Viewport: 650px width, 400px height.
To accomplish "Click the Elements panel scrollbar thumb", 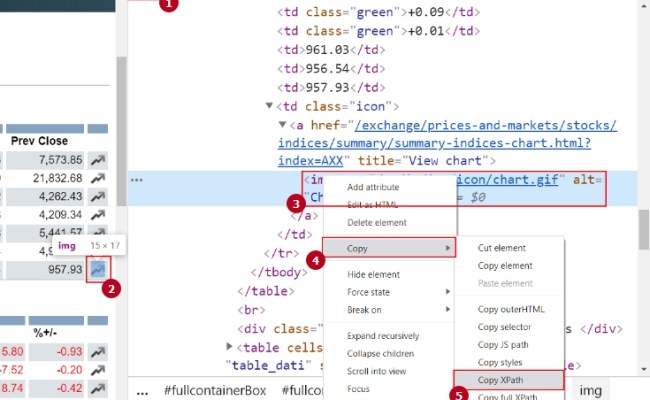I will point(644,229).
